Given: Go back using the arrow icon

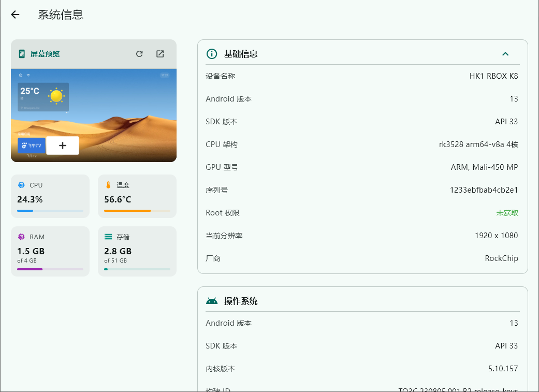Looking at the screenshot, I should pos(15,14).
